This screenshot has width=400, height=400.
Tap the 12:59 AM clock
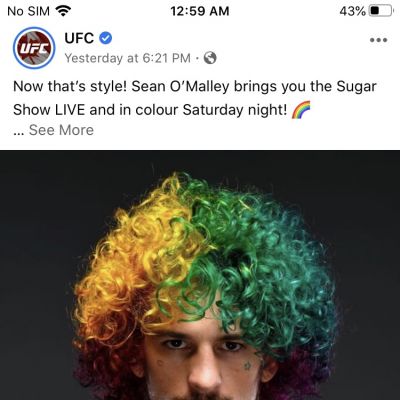click(200, 11)
